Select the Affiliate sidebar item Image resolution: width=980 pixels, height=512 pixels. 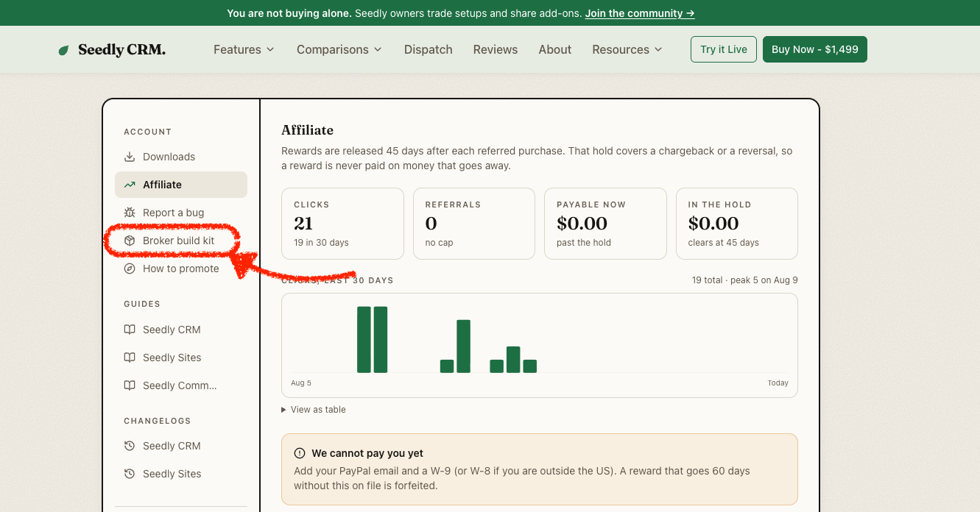181,185
